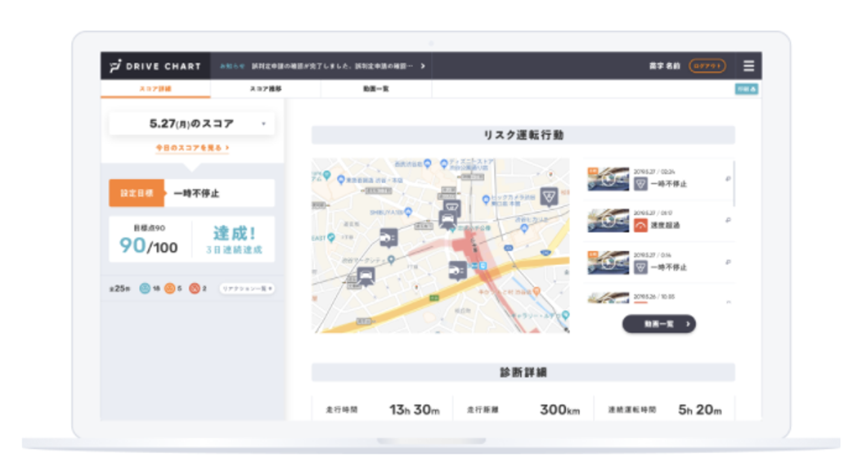Click the orange 設定目標 label

(x=137, y=193)
